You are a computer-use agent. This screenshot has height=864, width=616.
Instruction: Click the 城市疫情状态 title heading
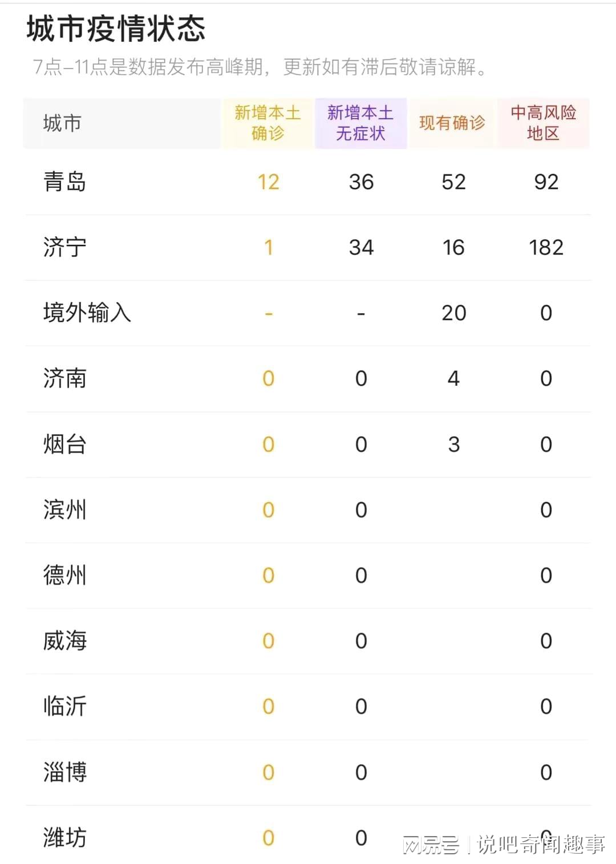(x=116, y=29)
